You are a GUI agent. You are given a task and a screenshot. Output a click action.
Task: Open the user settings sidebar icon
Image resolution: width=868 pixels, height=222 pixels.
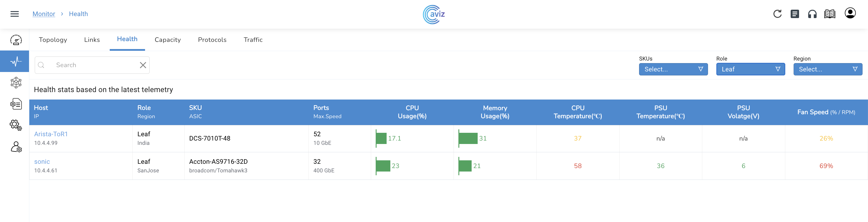(x=16, y=147)
